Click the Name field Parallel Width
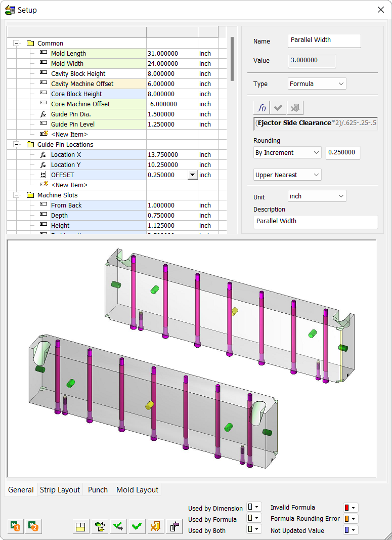The width and height of the screenshot is (392, 540). pyautogui.click(x=324, y=40)
